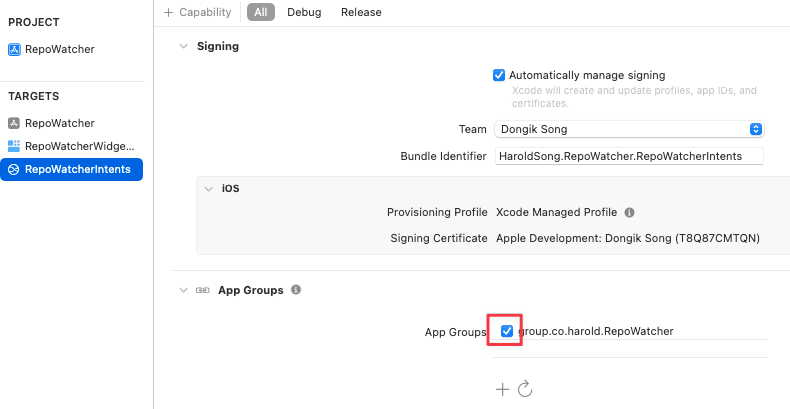This screenshot has height=409, width=790.
Task: Collapse the Signing section
Action: click(183, 46)
